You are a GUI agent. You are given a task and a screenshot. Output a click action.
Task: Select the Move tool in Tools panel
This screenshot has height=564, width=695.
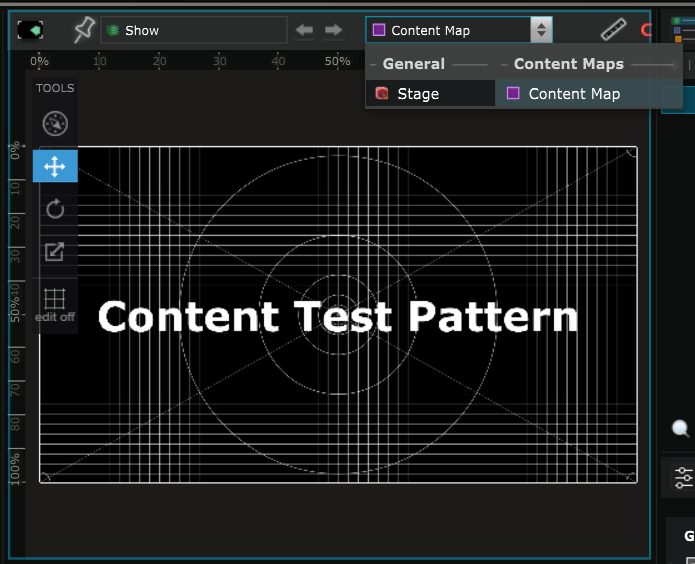[x=55, y=166]
